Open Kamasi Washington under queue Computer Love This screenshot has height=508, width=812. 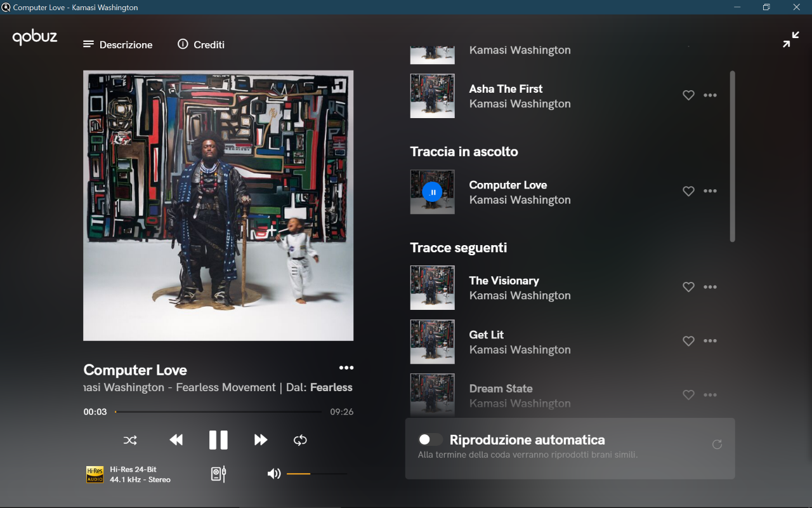coord(520,200)
